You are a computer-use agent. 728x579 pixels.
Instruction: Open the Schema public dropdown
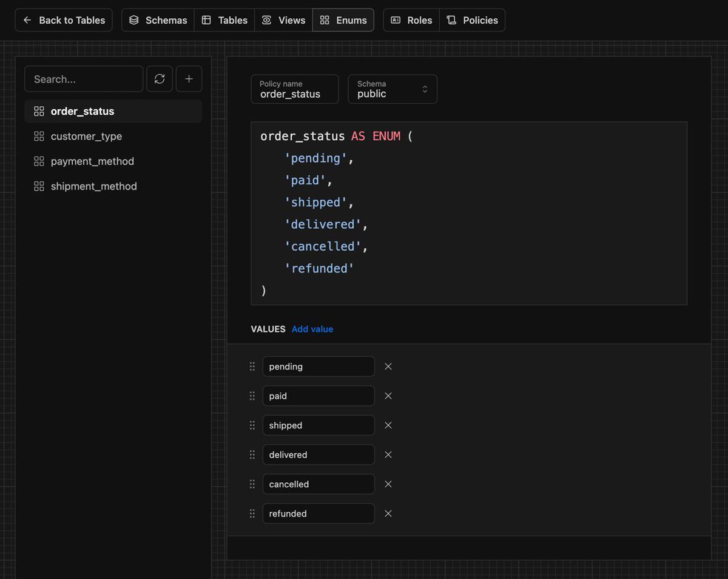coord(393,89)
